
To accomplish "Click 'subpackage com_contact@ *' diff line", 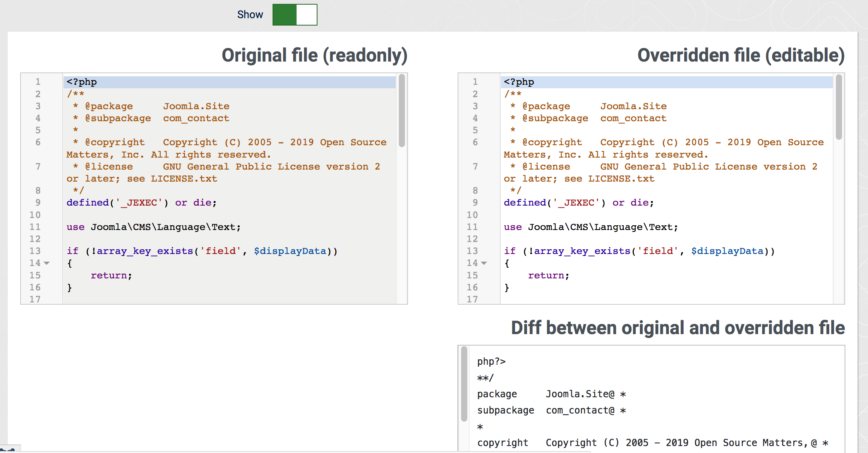I will [x=551, y=410].
